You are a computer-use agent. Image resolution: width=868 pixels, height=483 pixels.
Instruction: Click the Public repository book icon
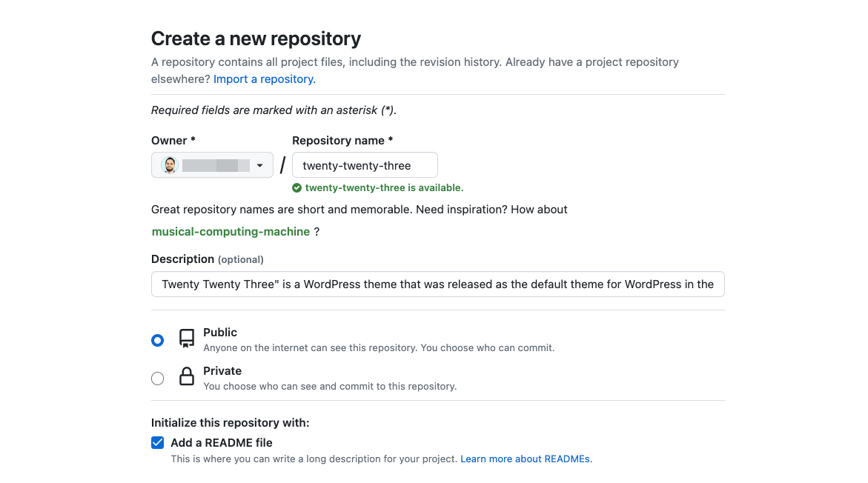pos(187,339)
